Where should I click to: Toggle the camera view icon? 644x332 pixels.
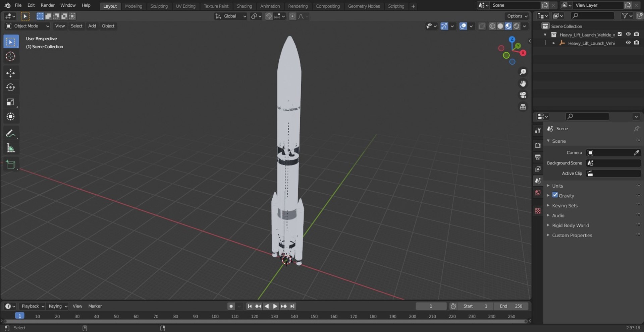(x=523, y=95)
